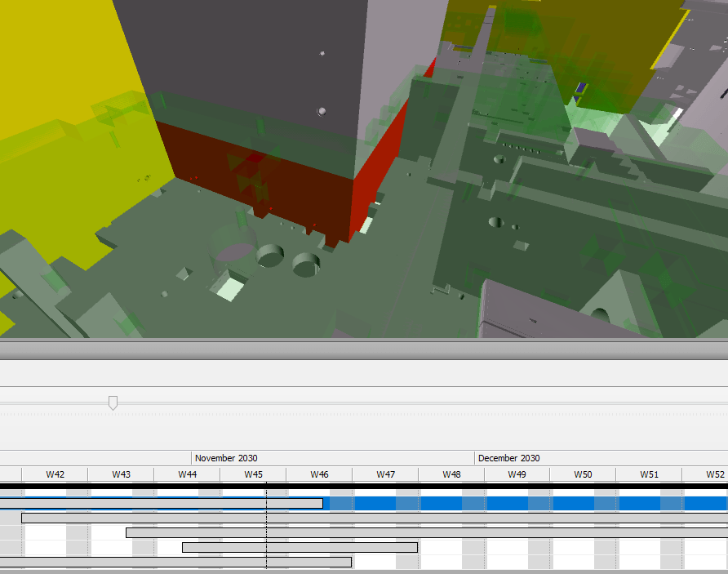Select the blue highlighted Gantt task row
Image resolution: width=728 pixels, height=574 pixels.
(522, 503)
